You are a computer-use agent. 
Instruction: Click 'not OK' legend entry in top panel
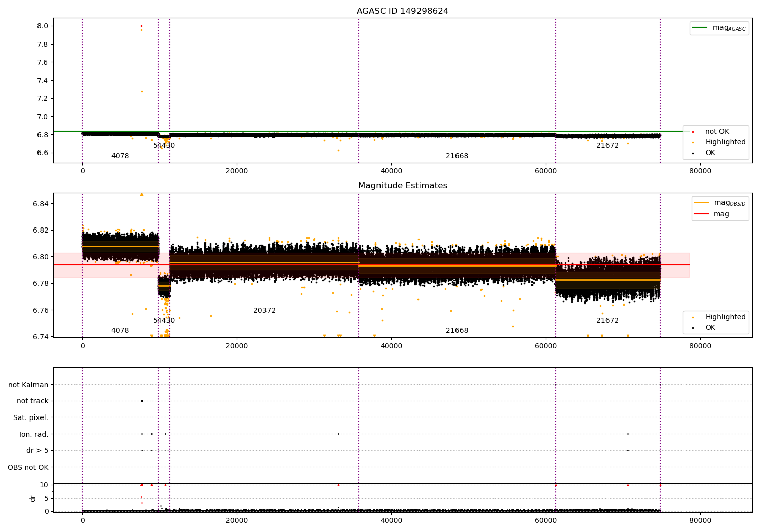[x=710, y=131]
